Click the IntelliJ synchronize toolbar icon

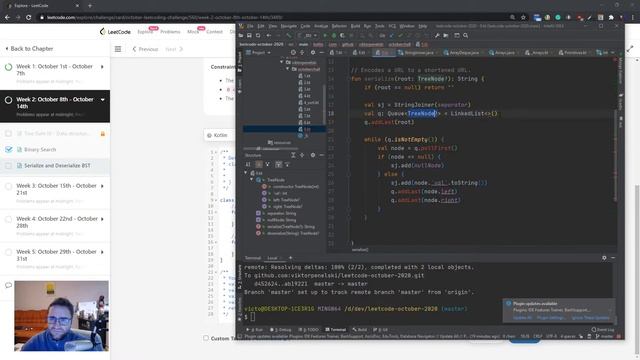pos(258,36)
